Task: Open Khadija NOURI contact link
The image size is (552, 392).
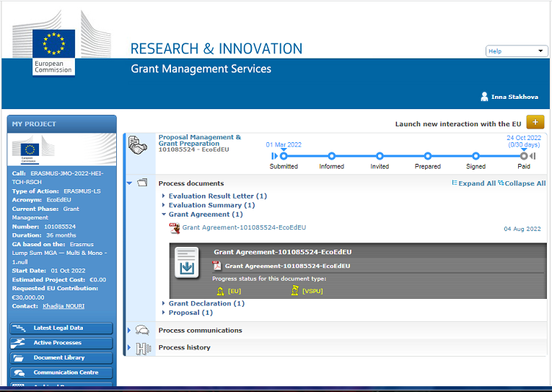Action: 63,306
